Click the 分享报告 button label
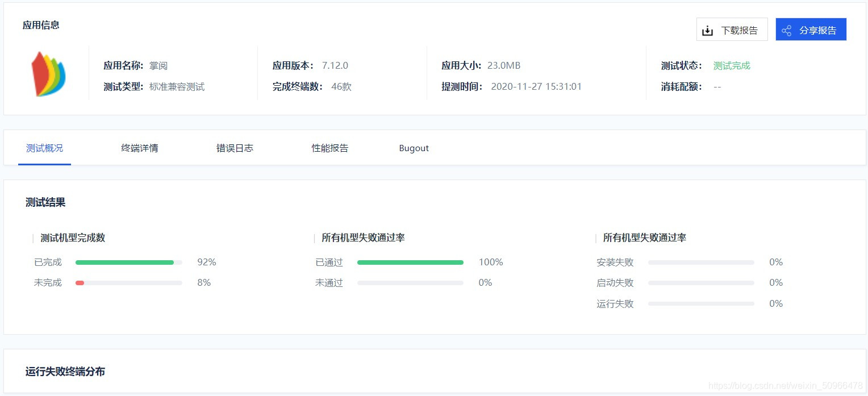Viewport: 868px width, 396px height. pyautogui.click(x=818, y=31)
